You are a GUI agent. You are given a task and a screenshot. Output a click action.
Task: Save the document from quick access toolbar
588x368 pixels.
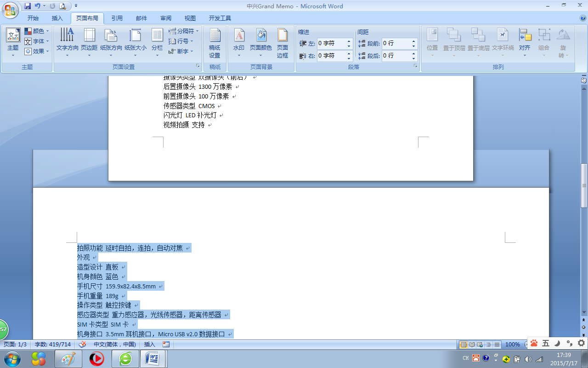[x=28, y=6]
